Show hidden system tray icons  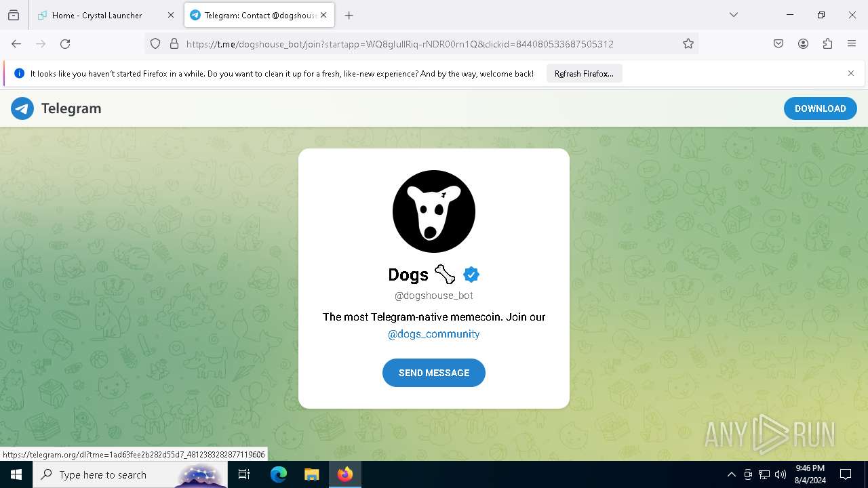click(x=731, y=474)
